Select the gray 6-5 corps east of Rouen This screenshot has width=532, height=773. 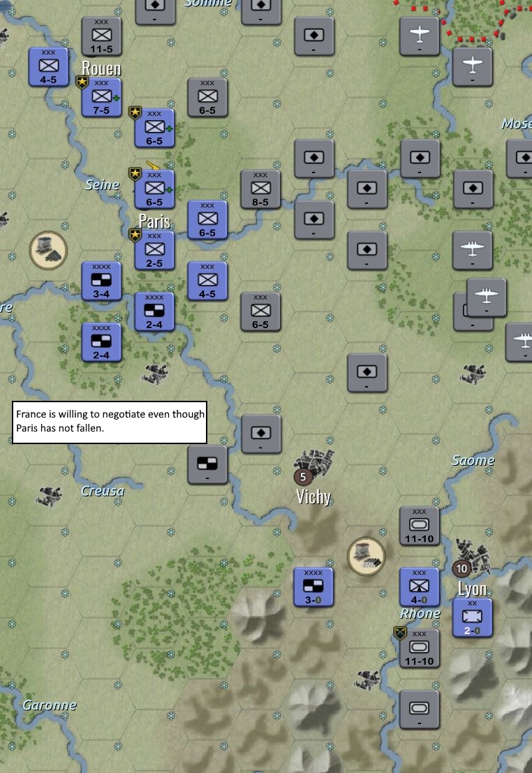pyautogui.click(x=207, y=98)
